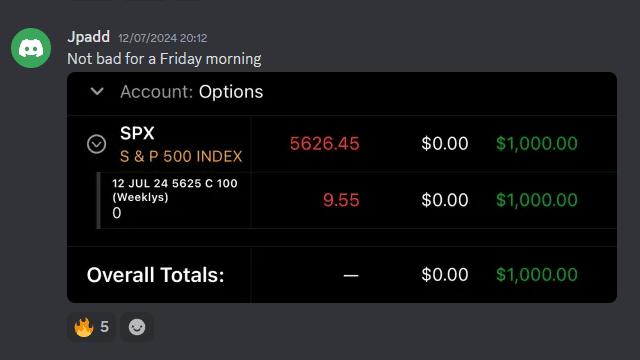The width and height of the screenshot is (640, 360).
Task: Click the reaction count number 5
Action: (x=104, y=327)
